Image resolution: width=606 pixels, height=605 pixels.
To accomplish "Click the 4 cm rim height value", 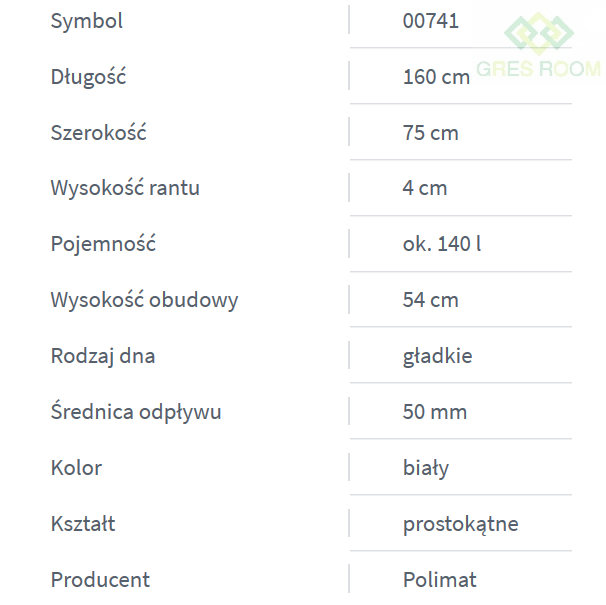I will pos(425,189).
